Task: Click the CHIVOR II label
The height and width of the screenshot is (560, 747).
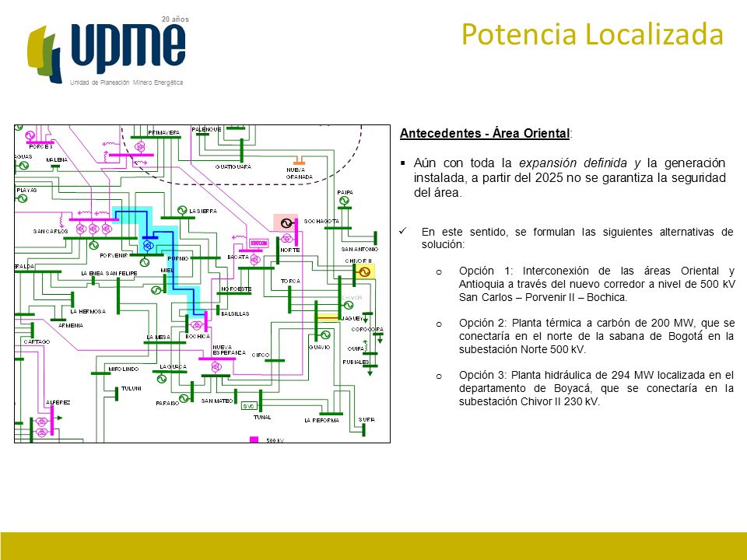Action: [x=358, y=261]
